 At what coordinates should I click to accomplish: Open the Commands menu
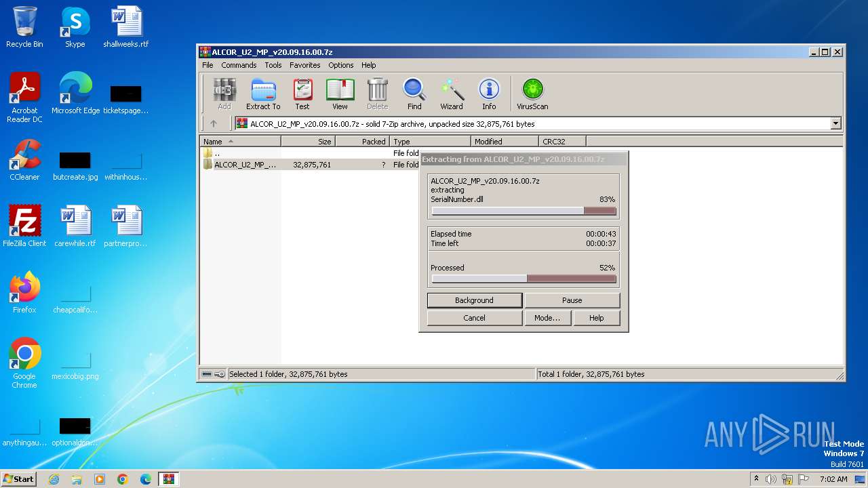tap(239, 65)
